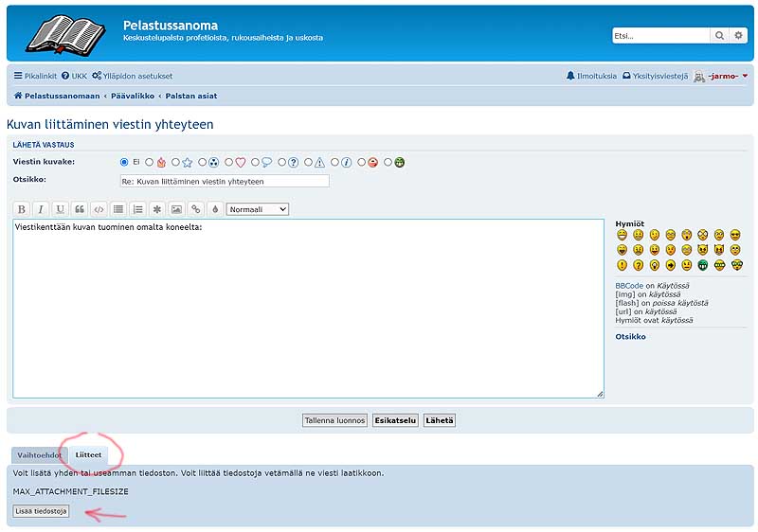Viewport: 758px width, 532px height.
Task: Insert an image tag
Action: tap(176, 209)
